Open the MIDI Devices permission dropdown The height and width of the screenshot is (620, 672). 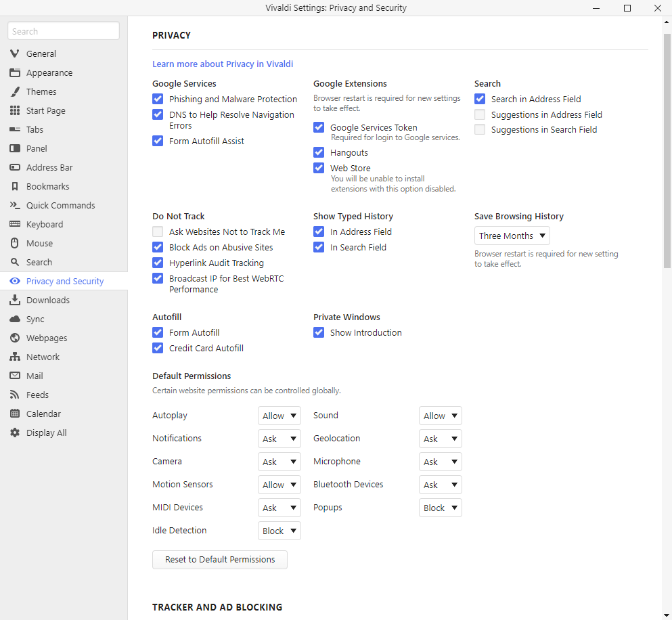coord(279,508)
